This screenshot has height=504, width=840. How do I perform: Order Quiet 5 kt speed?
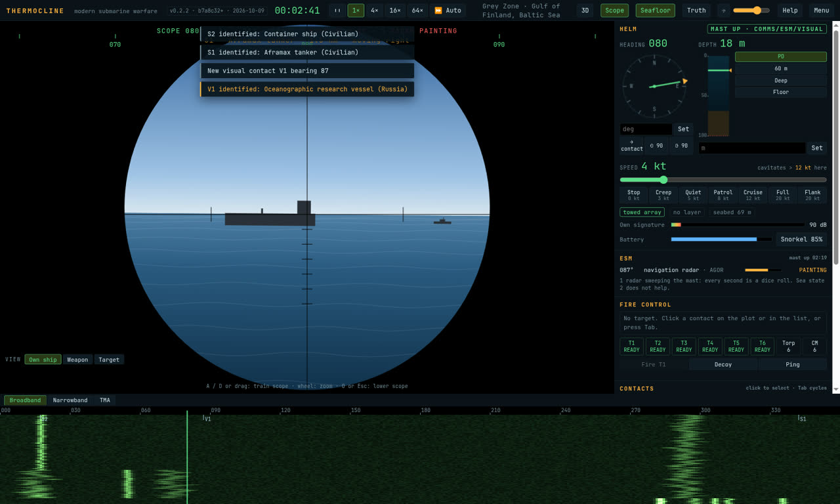694,195
